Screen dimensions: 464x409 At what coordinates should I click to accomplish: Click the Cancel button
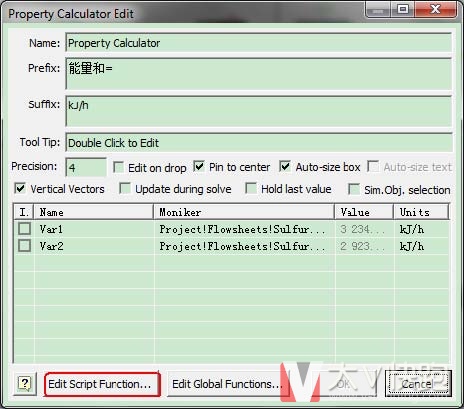pyautogui.click(x=418, y=384)
